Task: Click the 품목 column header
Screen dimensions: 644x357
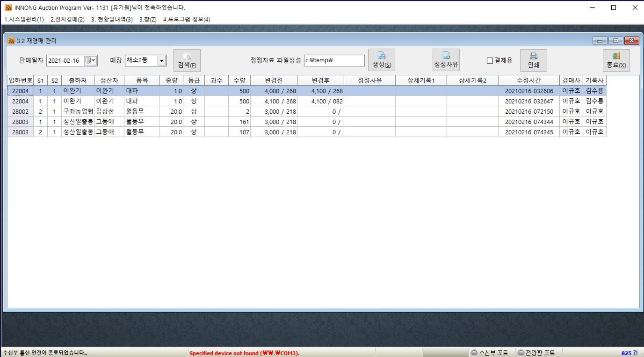Action: pyautogui.click(x=141, y=80)
